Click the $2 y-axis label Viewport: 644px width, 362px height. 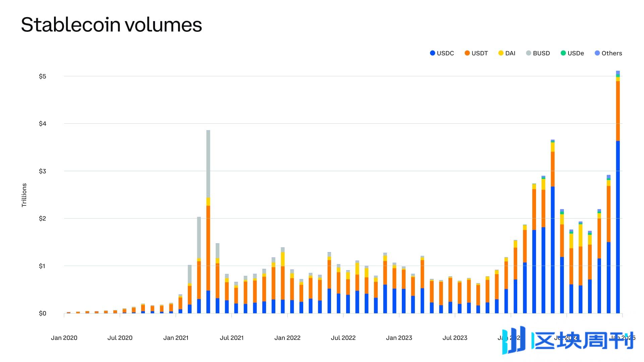click(x=43, y=219)
